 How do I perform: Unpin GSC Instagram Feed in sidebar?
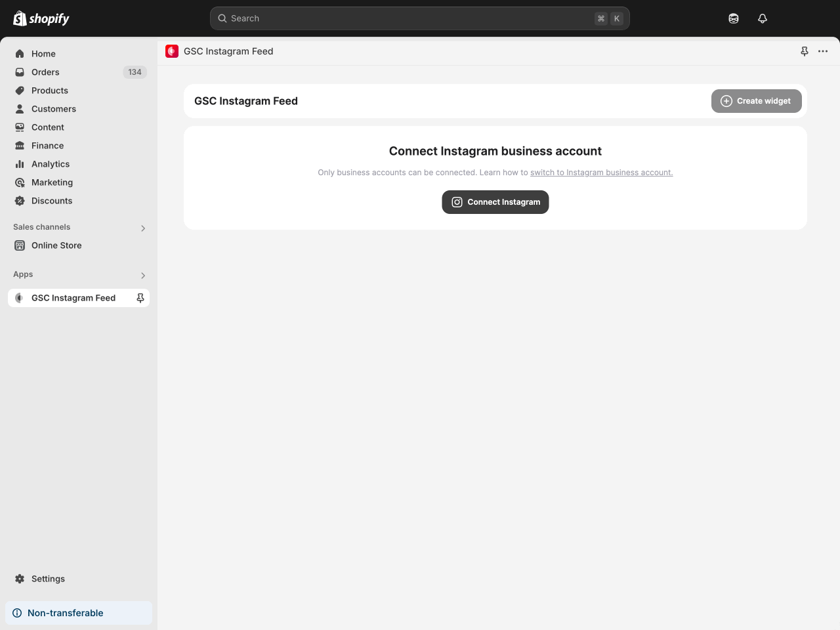140,298
